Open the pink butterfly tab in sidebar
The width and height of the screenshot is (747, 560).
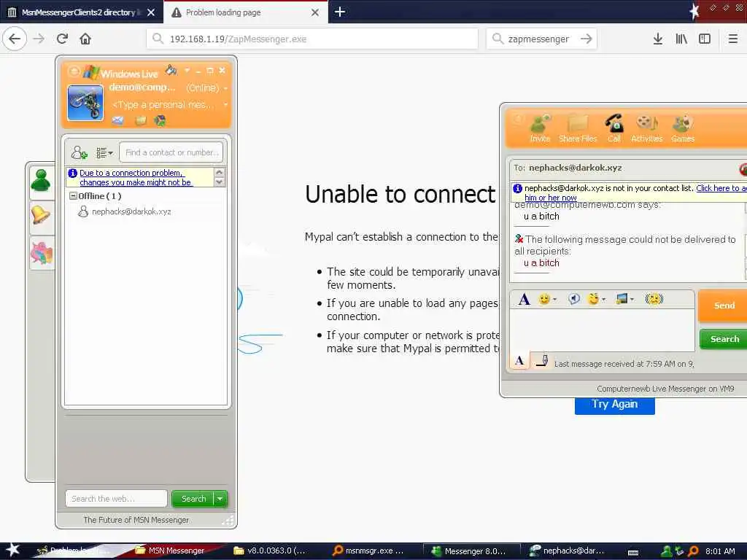[x=42, y=253]
